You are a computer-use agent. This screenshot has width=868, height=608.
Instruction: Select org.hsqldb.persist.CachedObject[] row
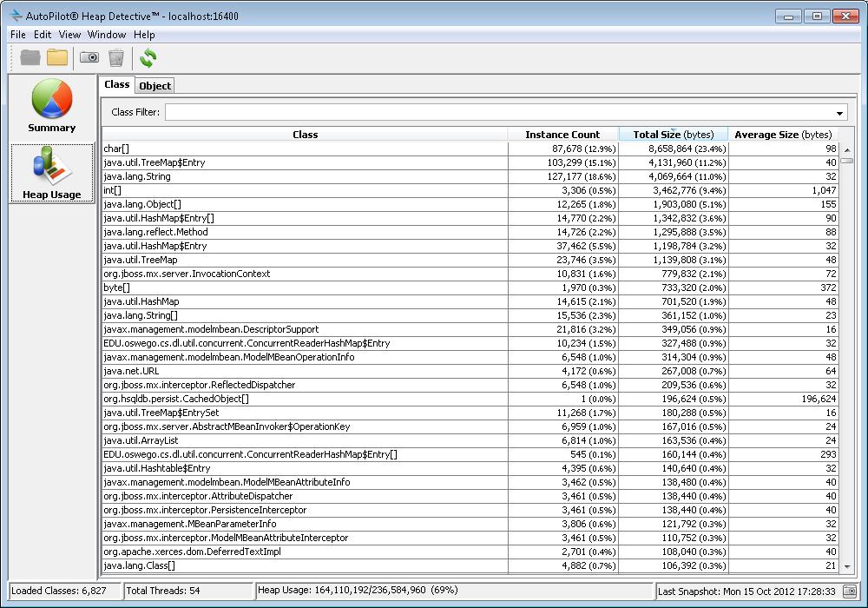click(470, 399)
